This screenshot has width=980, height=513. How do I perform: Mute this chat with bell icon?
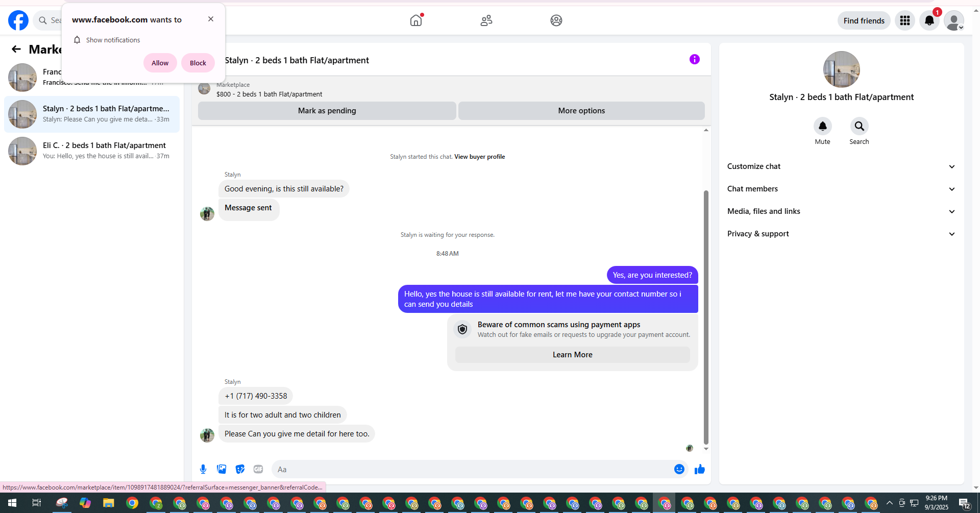(823, 126)
